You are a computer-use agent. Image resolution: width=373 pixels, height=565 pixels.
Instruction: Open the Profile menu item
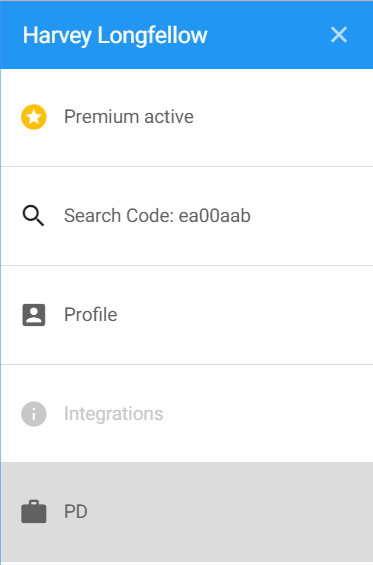pos(187,315)
